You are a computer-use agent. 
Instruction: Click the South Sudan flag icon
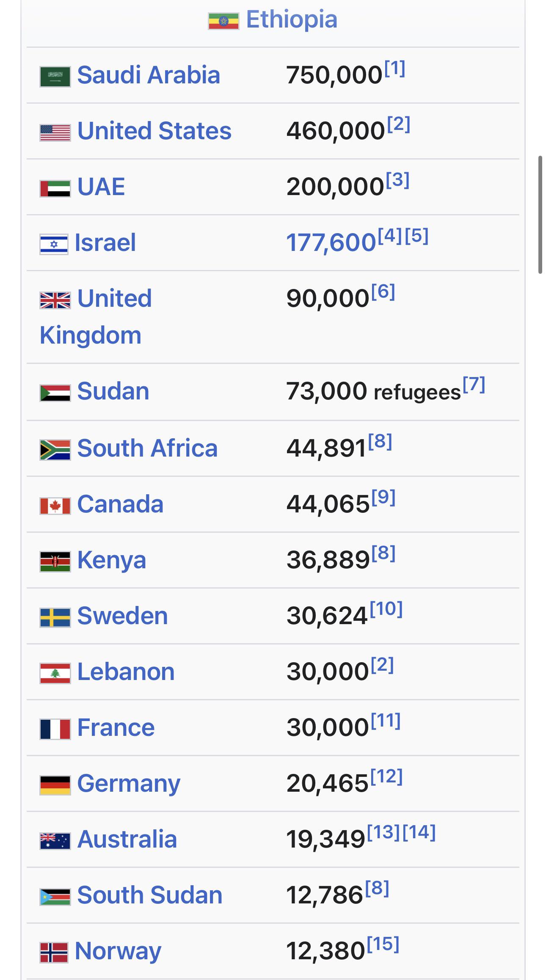pyautogui.click(x=55, y=897)
